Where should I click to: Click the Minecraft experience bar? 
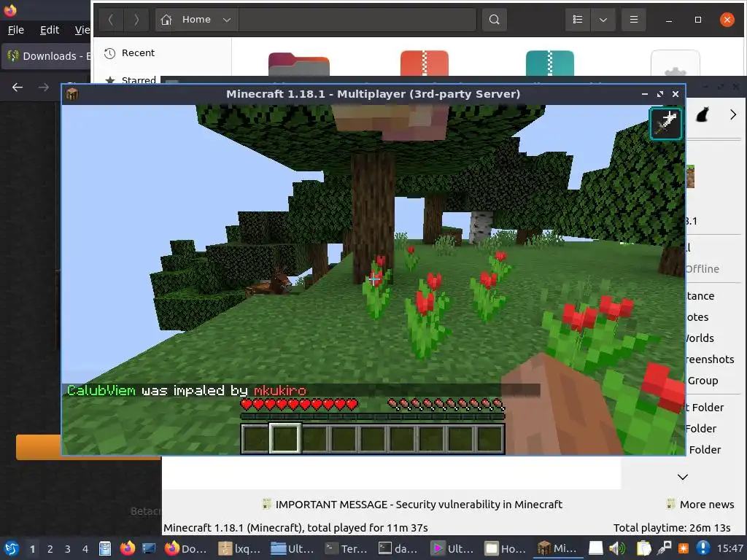(x=373, y=416)
